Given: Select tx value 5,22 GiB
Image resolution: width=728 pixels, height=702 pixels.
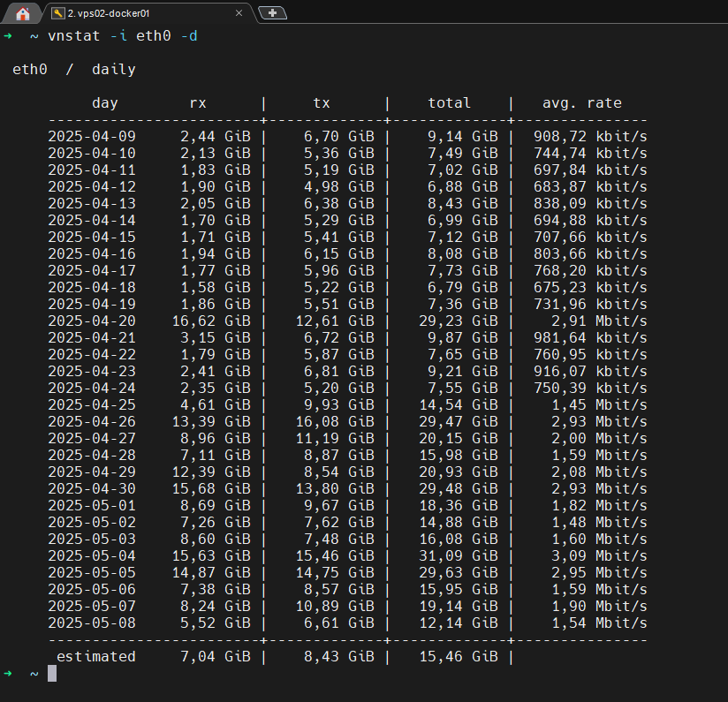Looking at the screenshot, I should [x=339, y=287].
